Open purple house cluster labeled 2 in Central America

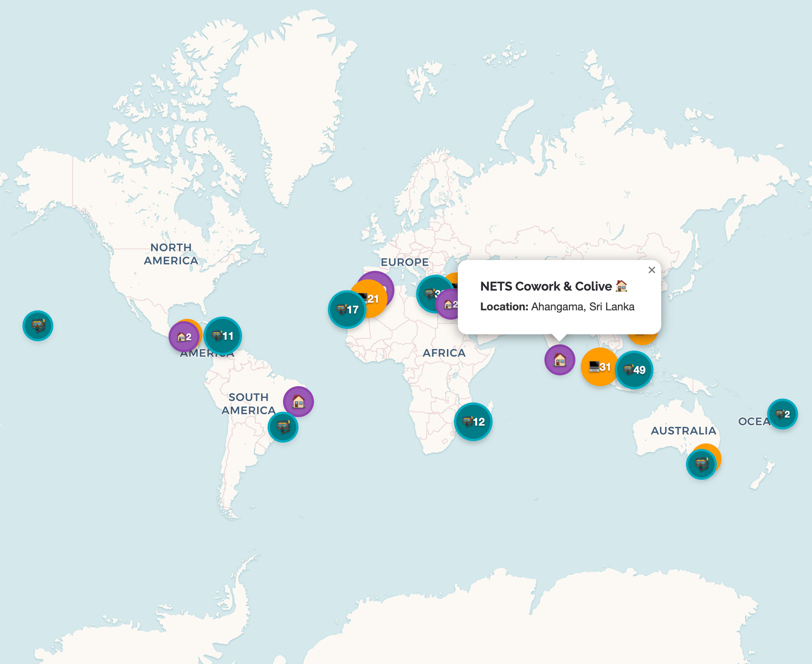(x=184, y=337)
